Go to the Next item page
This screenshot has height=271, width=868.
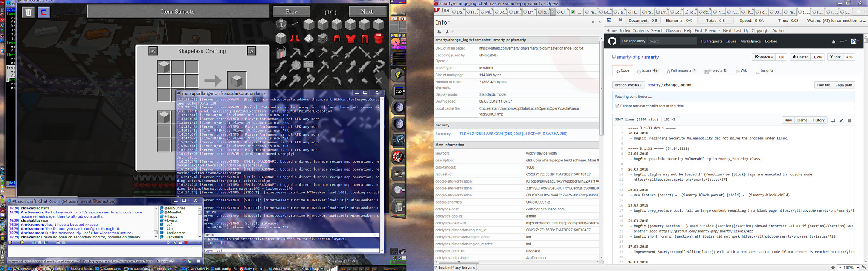367,12
